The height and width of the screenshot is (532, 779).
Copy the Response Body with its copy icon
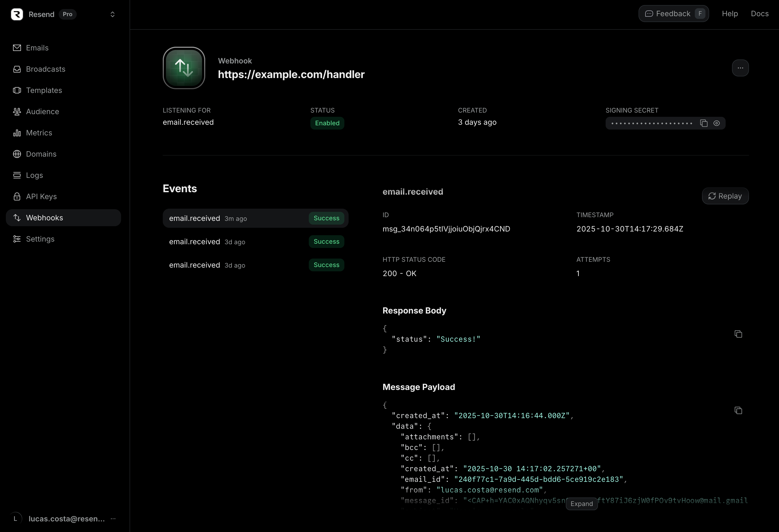tap(738, 334)
